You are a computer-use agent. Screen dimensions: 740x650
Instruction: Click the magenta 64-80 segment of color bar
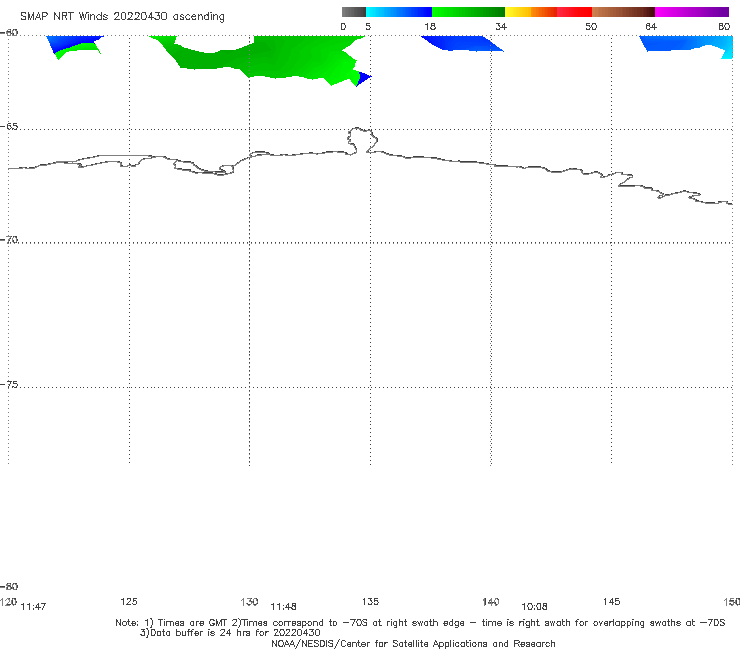[692, 12]
